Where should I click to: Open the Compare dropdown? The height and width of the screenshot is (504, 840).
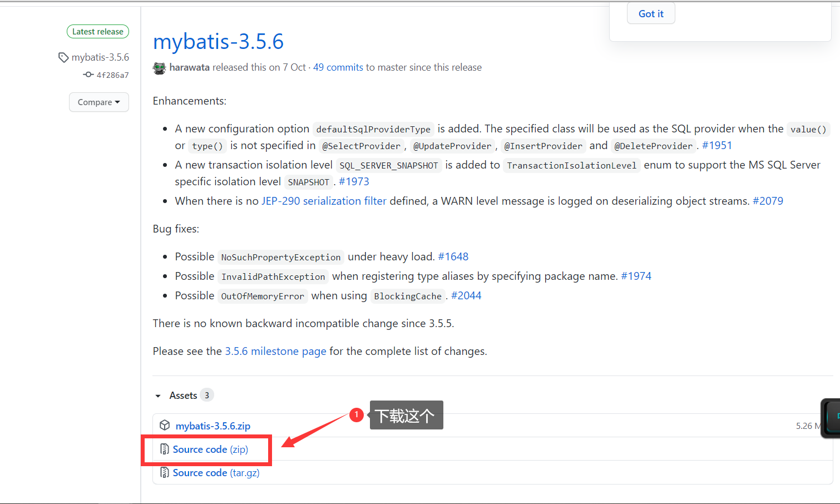[99, 102]
